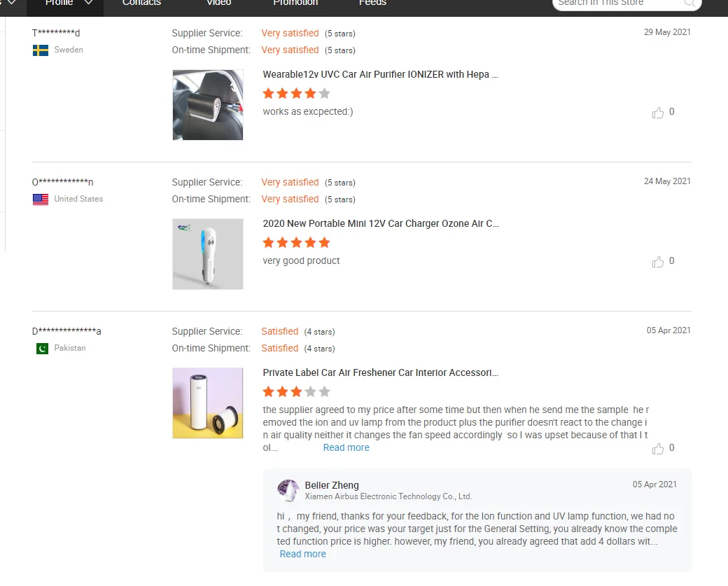Open the Private Label Car Air Freshener link
This screenshot has width=728, height=586.
(x=380, y=373)
